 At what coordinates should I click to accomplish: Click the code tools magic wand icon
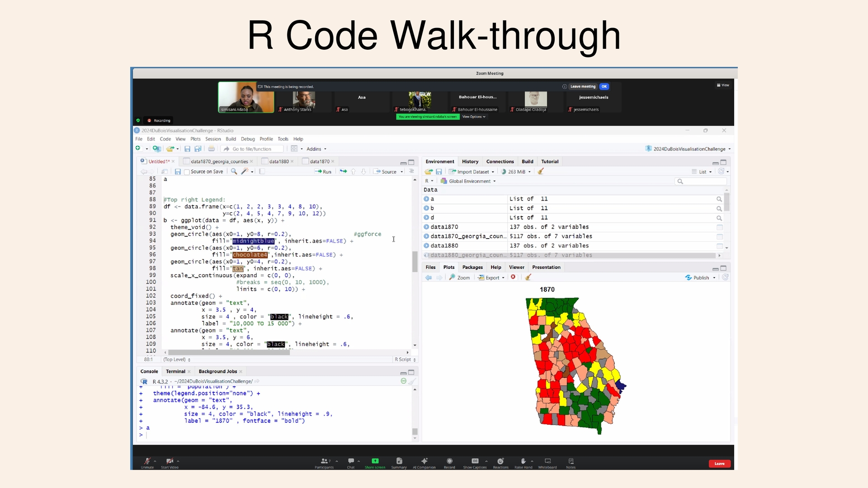tap(245, 172)
